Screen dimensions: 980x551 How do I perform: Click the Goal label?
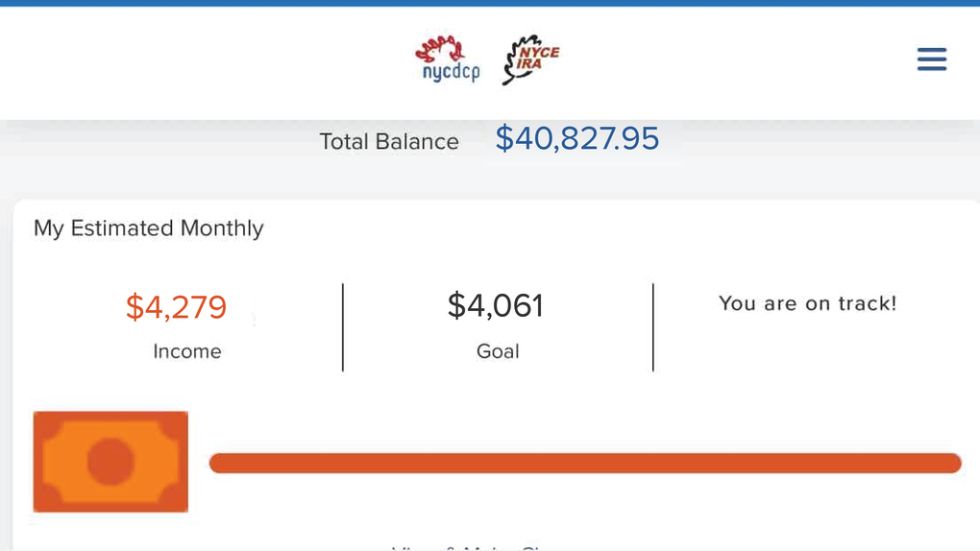(x=498, y=351)
